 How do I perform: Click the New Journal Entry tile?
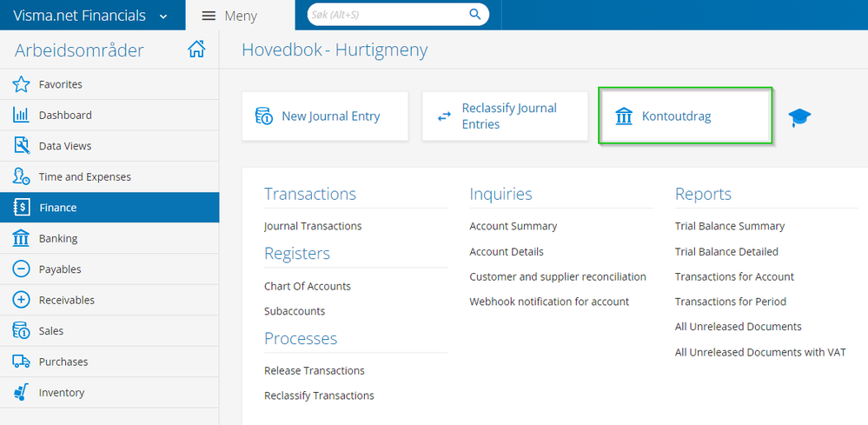tap(325, 116)
